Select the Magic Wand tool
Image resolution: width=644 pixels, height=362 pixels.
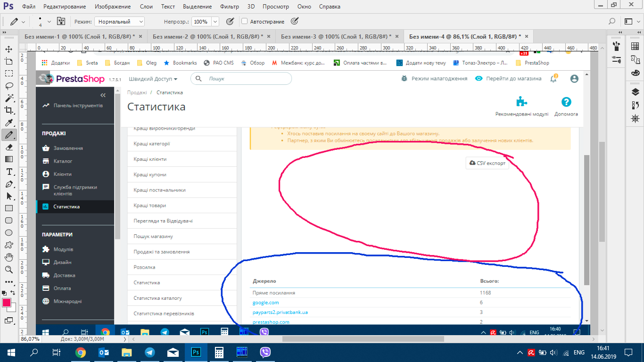click(x=8, y=98)
